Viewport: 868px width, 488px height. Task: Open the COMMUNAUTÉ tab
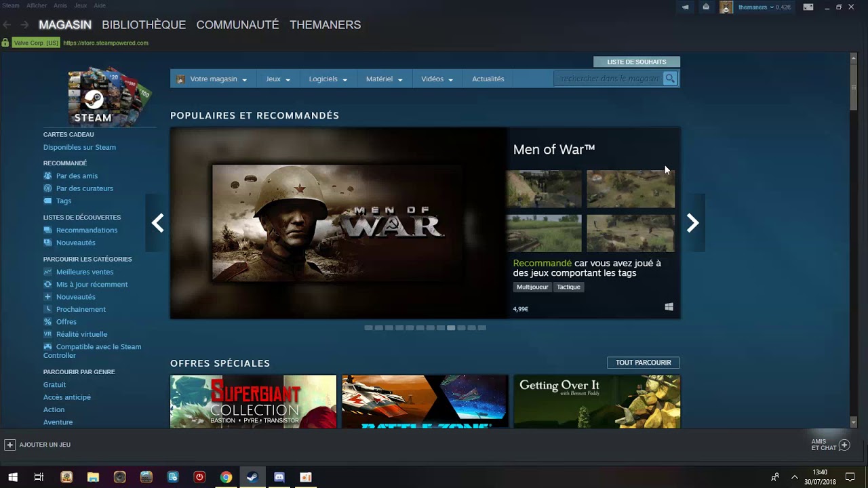click(x=237, y=25)
